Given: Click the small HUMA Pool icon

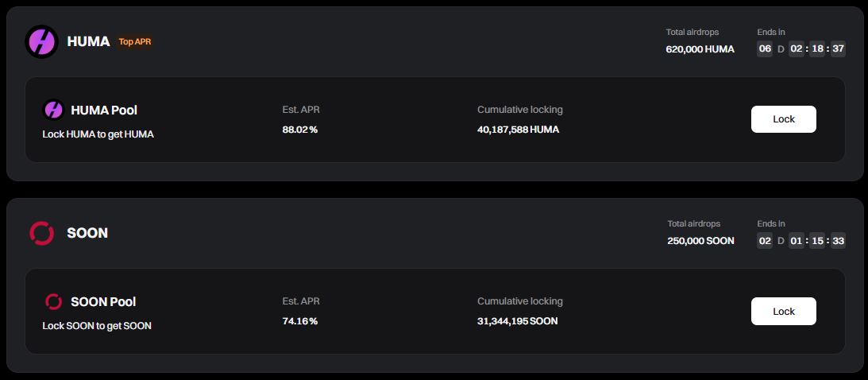Looking at the screenshot, I should click(53, 110).
